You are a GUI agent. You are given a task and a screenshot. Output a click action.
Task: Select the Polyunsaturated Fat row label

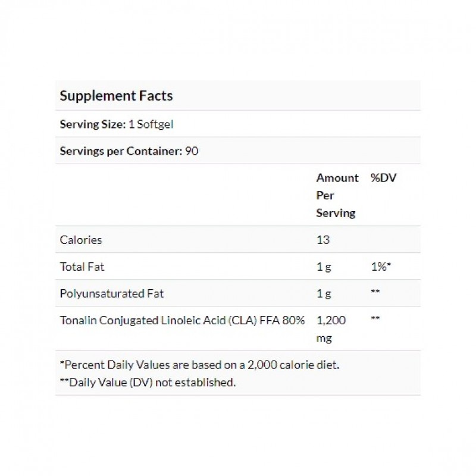tap(112, 293)
